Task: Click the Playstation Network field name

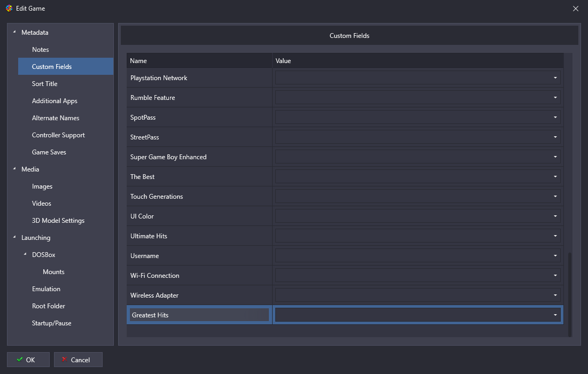Action: (159, 78)
